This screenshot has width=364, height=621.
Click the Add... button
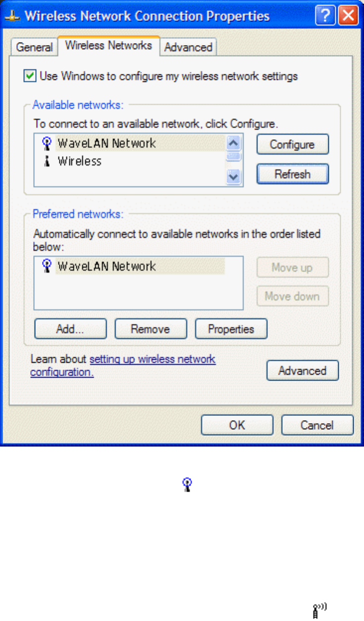click(x=70, y=329)
